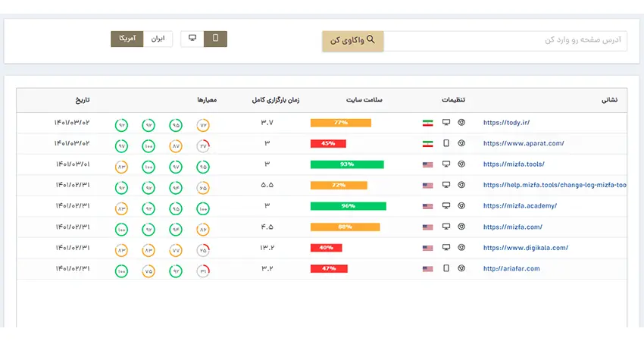Open https://mizfa.com/ link
This screenshot has height=341, width=644.
(513, 227)
